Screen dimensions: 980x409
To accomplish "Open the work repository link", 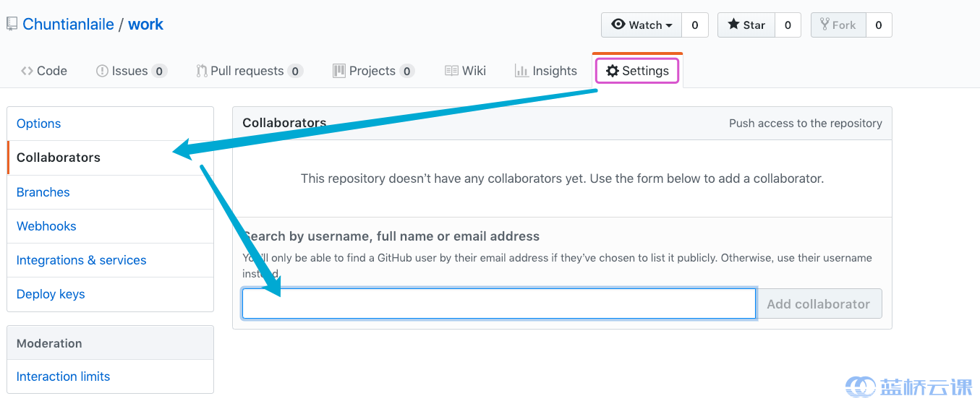I will (146, 25).
